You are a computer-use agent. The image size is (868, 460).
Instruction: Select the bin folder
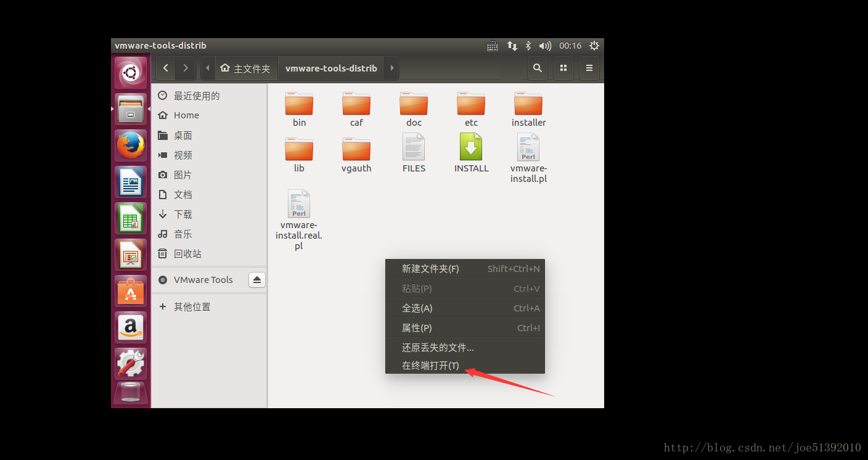[x=299, y=110]
